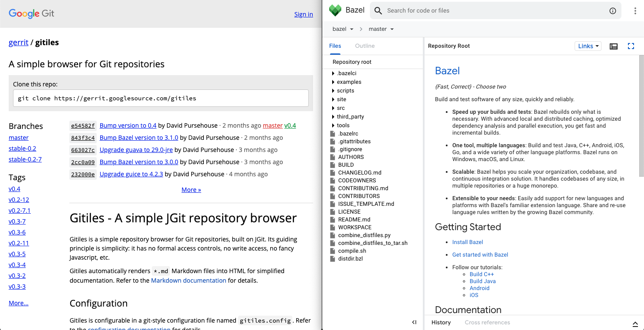644x330 pixels.
Task: Open combine_distfiles.py in the file tree
Action: (365, 235)
